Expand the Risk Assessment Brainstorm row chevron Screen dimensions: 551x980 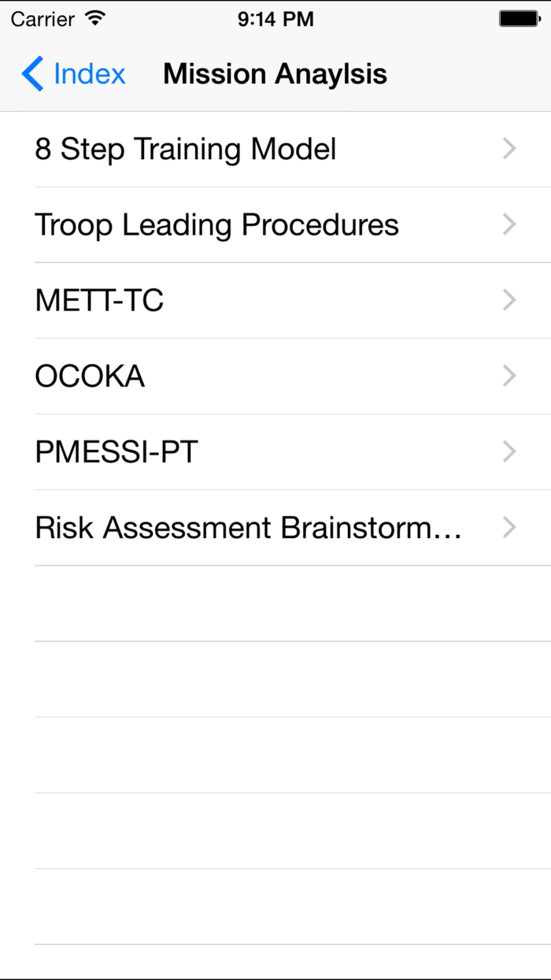(509, 528)
